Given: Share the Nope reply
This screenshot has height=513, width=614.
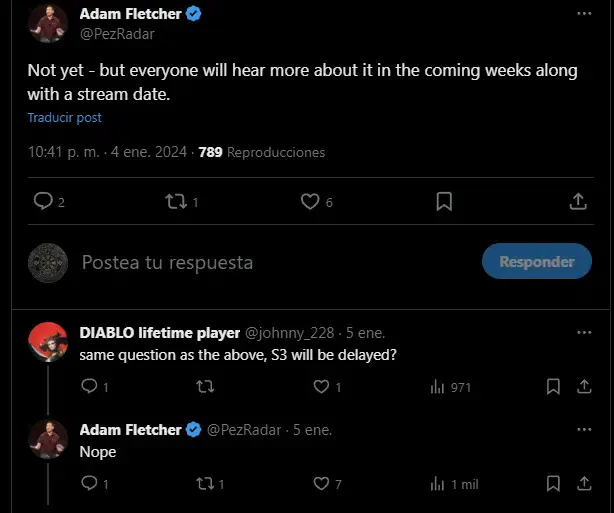Looking at the screenshot, I should pos(584,484).
